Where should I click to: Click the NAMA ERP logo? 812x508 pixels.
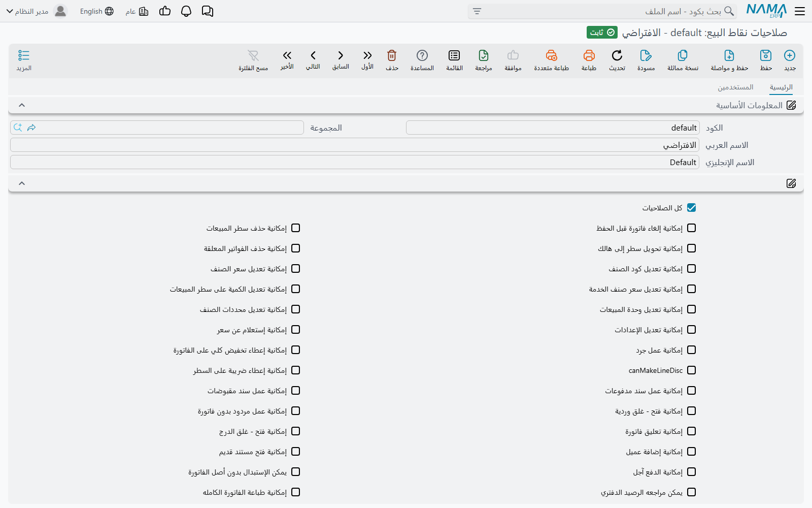click(766, 11)
